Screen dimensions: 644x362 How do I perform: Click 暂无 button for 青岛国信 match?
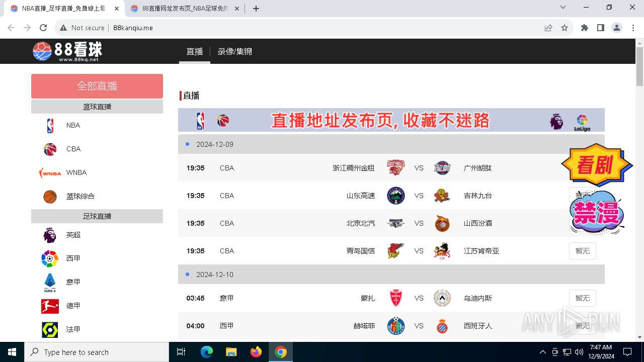point(583,251)
